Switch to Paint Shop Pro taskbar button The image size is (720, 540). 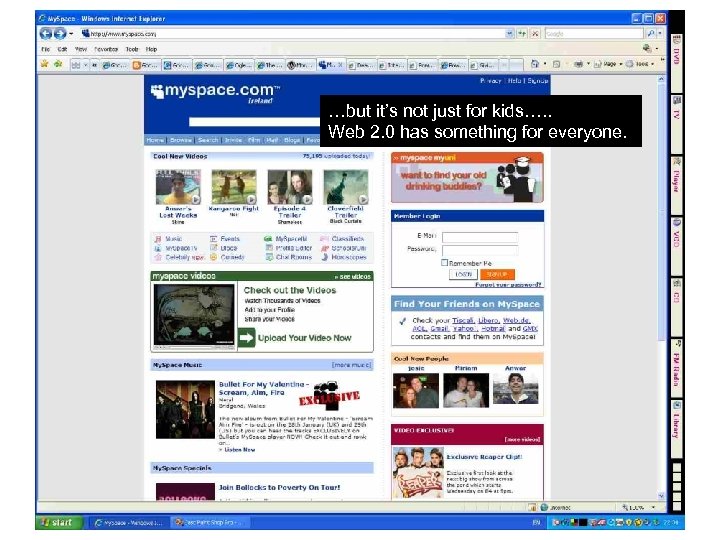[x=210, y=523]
